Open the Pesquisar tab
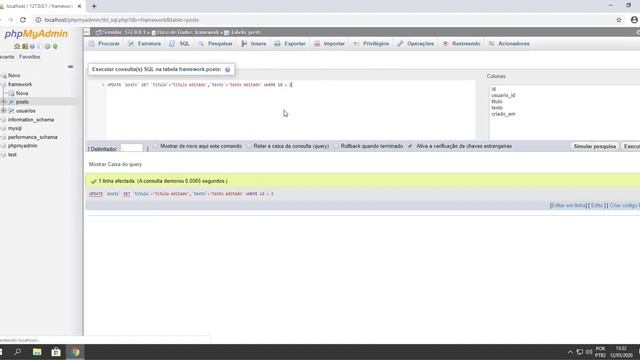This screenshot has height=360, width=640. click(216, 44)
